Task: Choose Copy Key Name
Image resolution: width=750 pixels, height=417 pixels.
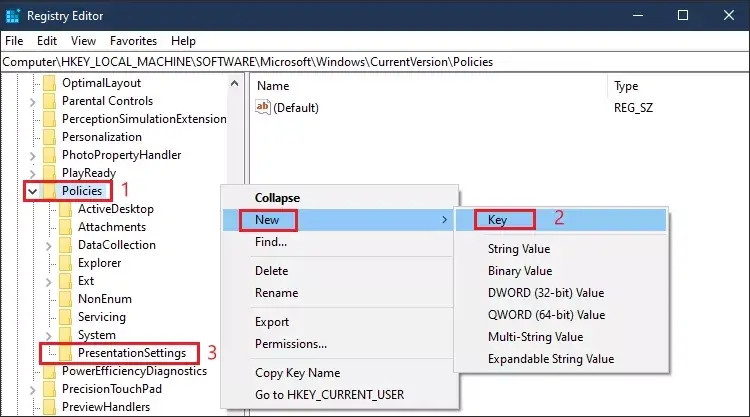Action: (x=339, y=373)
